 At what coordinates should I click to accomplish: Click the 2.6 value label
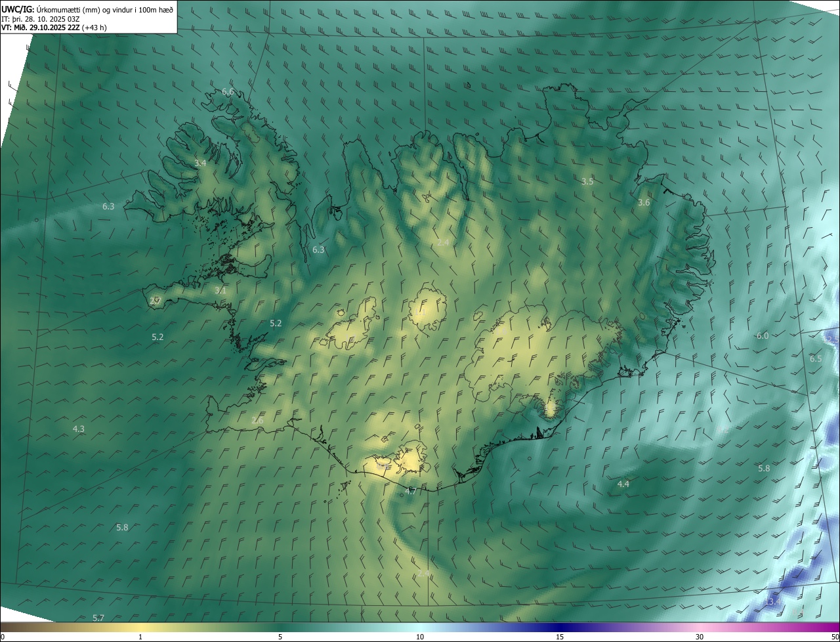tap(257, 420)
